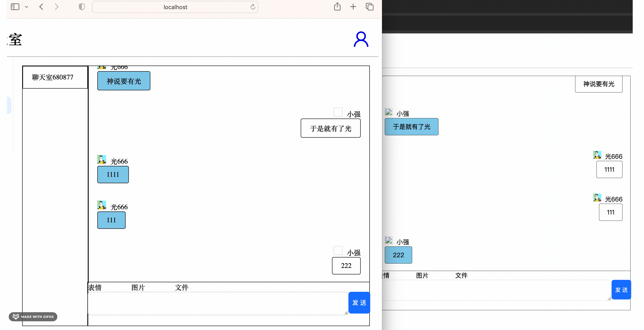
Task: Expand the sidebar dropdown chevron
Action: [27, 7]
